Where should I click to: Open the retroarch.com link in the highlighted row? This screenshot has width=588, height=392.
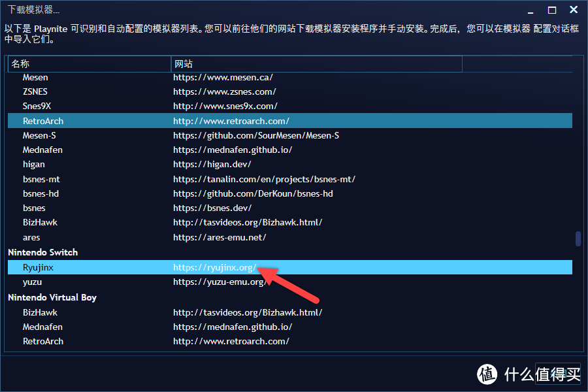pyautogui.click(x=231, y=121)
